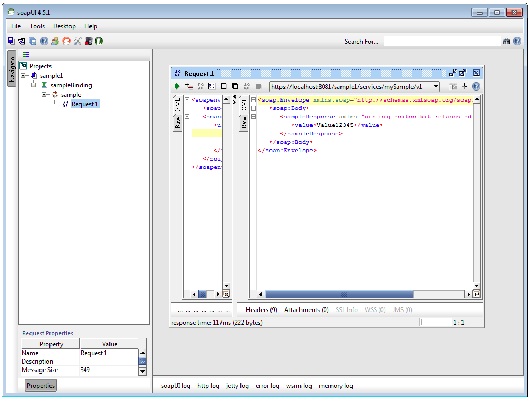
Task: Click the overlapping squares clone icon
Action: 235,86
